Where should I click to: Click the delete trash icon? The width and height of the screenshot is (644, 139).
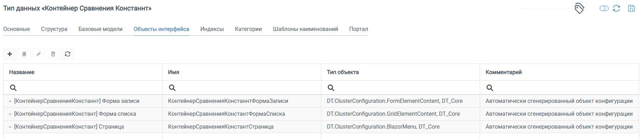(x=53, y=54)
